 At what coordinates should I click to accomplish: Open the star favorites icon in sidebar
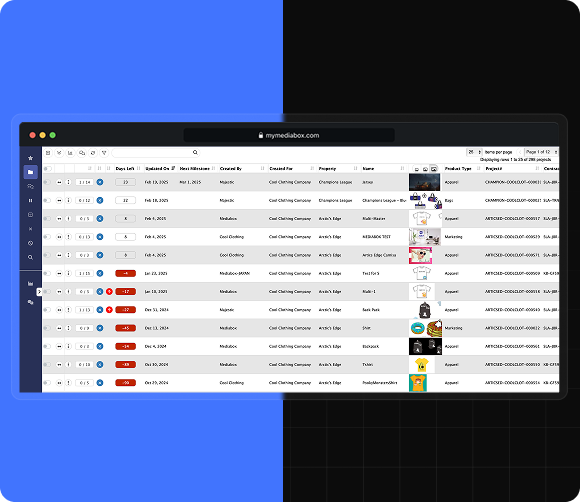pyautogui.click(x=30, y=158)
